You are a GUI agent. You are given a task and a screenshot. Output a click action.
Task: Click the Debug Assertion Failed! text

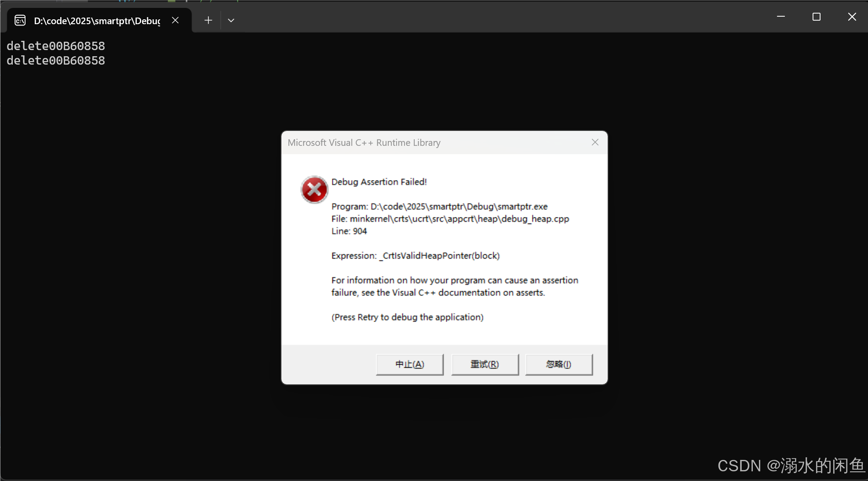(x=379, y=182)
